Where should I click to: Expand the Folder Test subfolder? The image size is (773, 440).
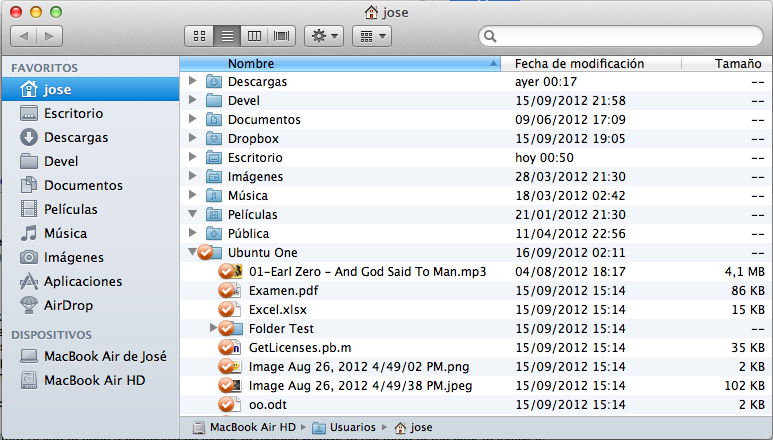pyautogui.click(x=213, y=328)
